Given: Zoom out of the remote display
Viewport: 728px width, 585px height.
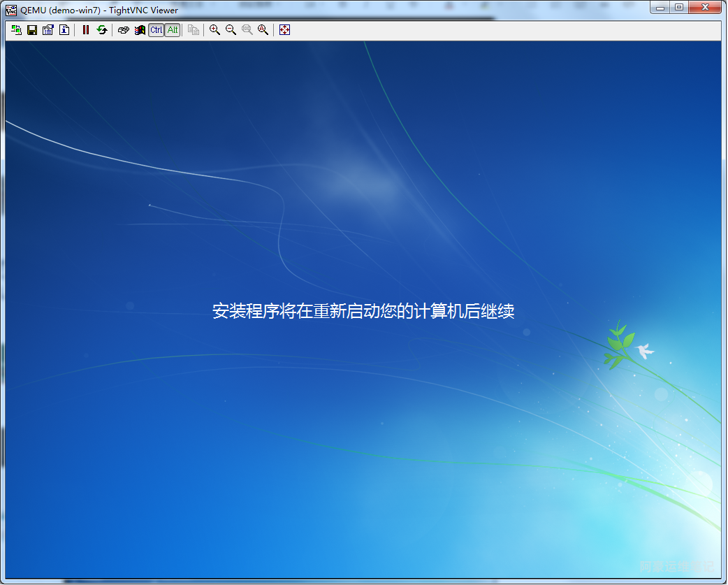Looking at the screenshot, I should pyautogui.click(x=231, y=30).
